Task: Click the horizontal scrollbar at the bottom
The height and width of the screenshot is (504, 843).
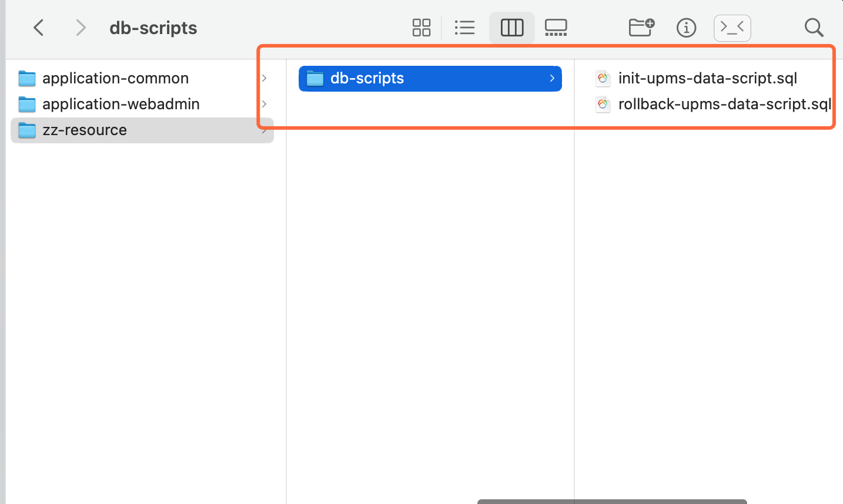Action: click(x=612, y=502)
